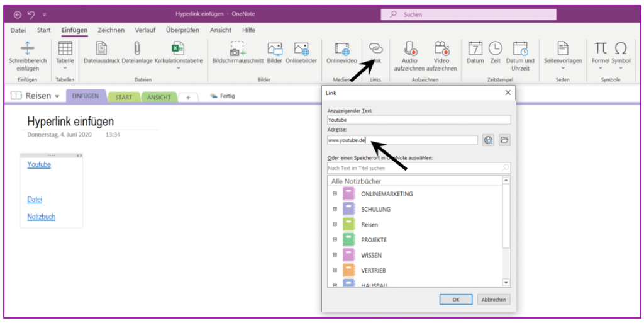Click the Anzuzeigender Text field
This screenshot has width=644, height=323.
tap(419, 120)
